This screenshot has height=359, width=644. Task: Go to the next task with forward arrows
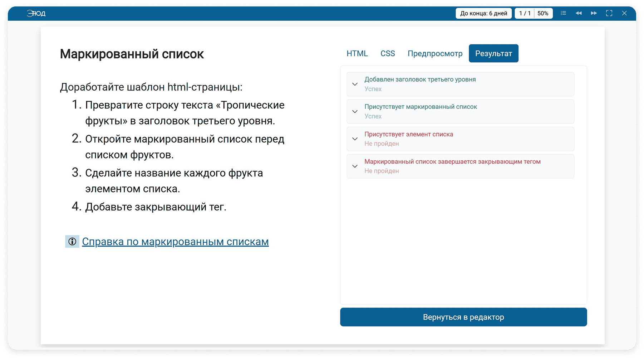tap(594, 13)
